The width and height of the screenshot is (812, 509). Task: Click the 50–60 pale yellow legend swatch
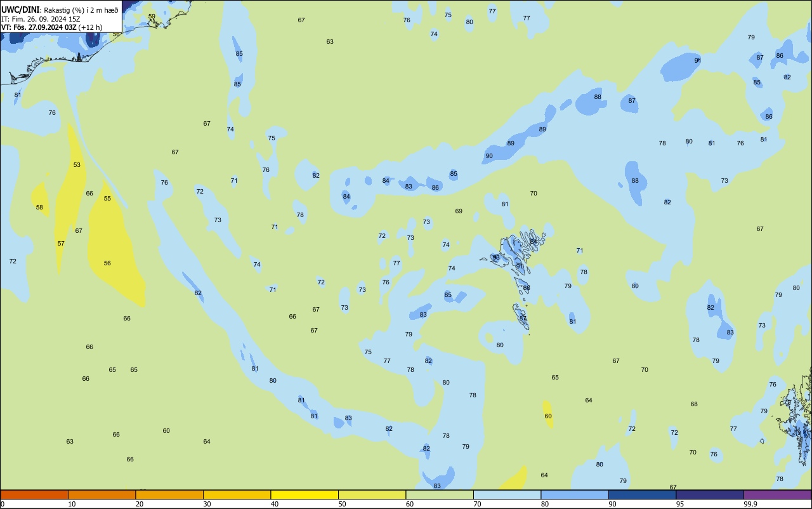coord(372,494)
